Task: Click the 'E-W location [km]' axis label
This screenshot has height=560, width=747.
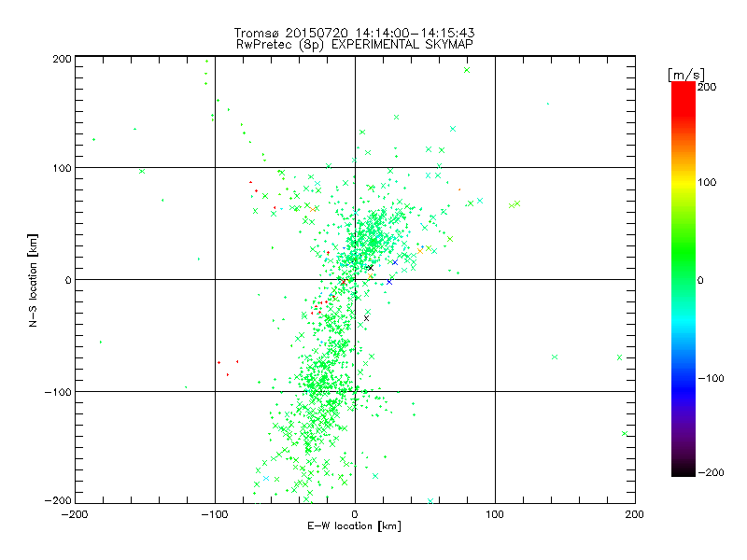Action: [354, 525]
